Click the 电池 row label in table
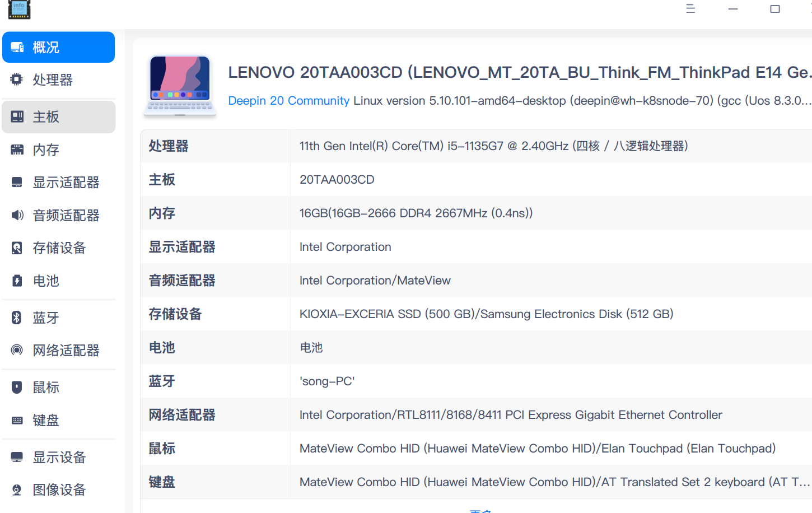 (x=162, y=348)
